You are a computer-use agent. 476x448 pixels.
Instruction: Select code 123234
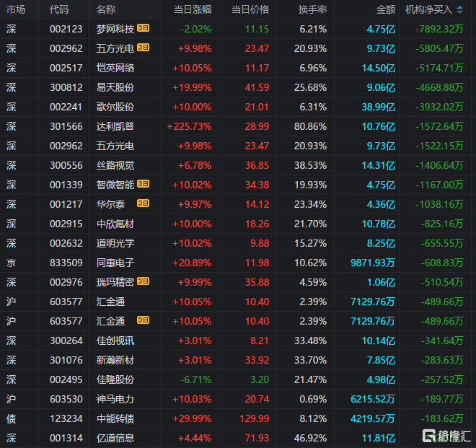66,418
